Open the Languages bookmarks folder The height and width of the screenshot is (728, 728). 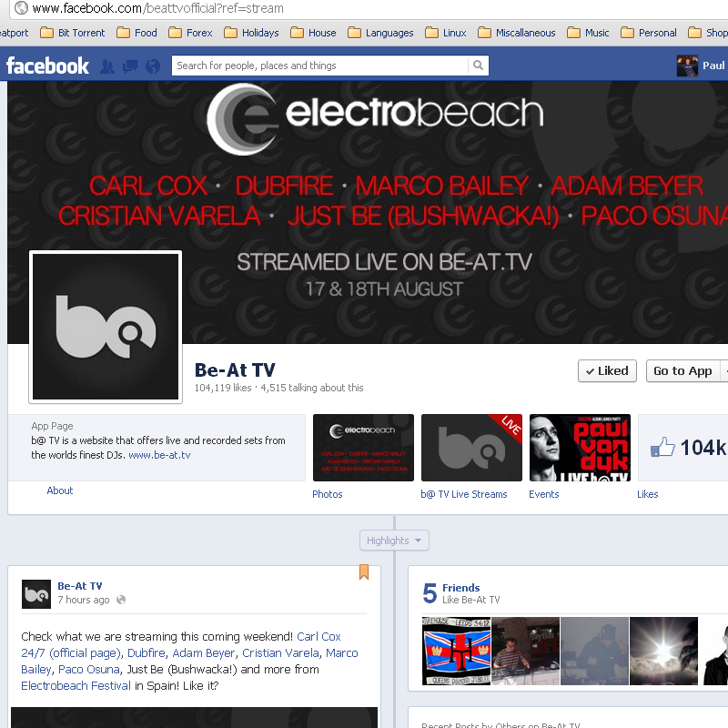(x=380, y=33)
